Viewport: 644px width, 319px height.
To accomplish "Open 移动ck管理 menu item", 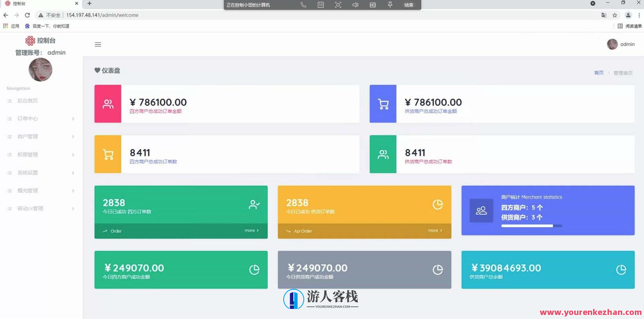I will 30,209.
